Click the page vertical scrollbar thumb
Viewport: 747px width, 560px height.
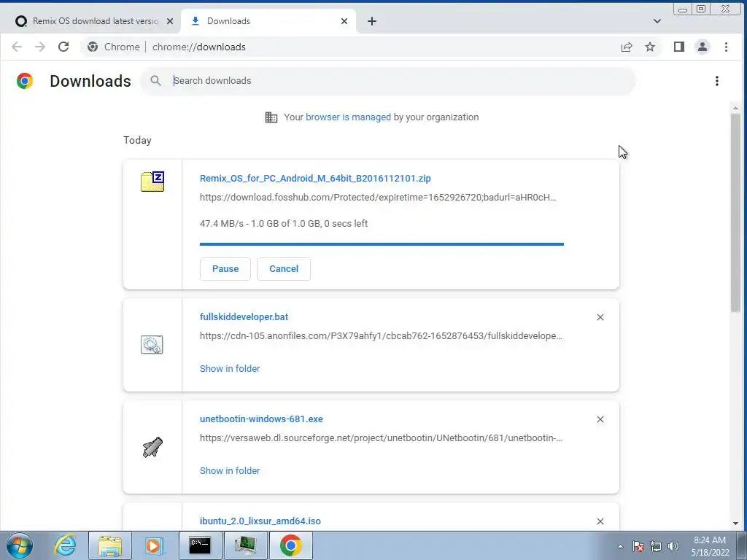tap(735, 214)
